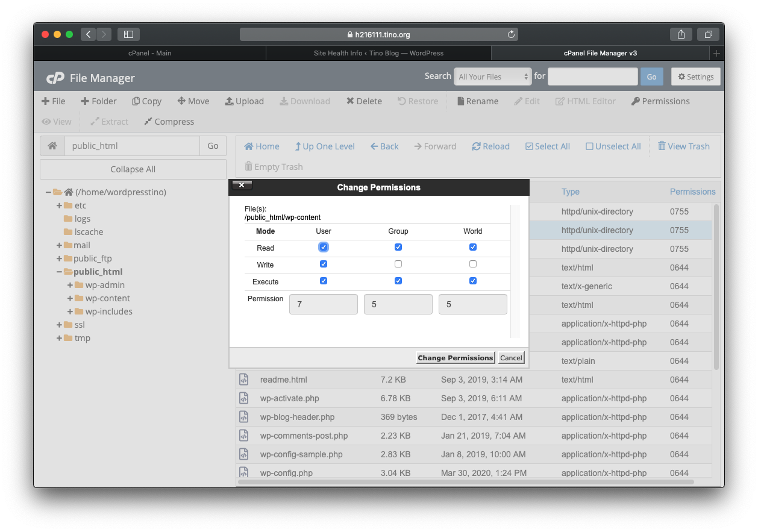Screen dimensions: 758x532
Task: Collapse the public_html folder in tree
Action: pos(59,272)
